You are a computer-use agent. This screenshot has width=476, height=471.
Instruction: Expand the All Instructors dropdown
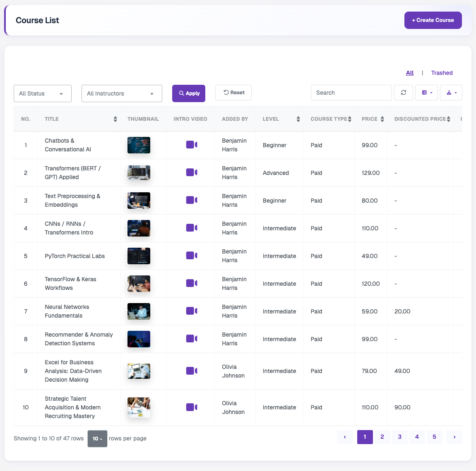click(x=122, y=93)
